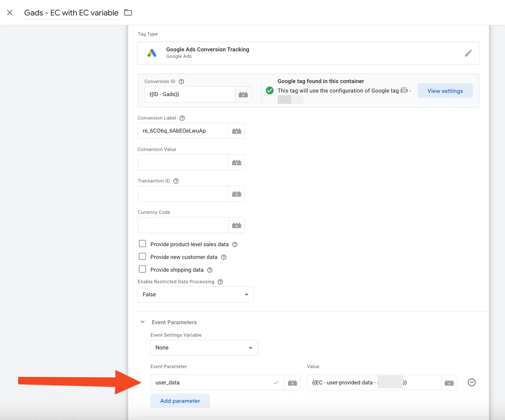This screenshot has width=505, height=420.
Task: Open help for Conversion ID
Action: 181,82
